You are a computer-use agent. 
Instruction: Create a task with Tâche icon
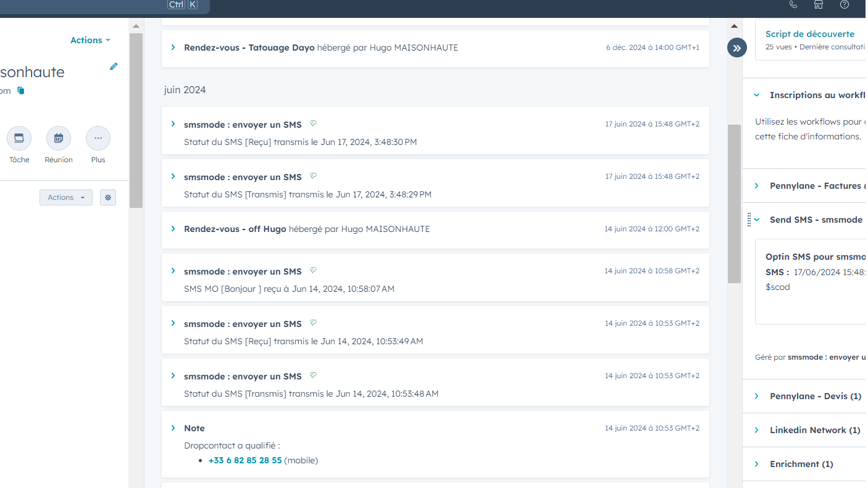pos(19,138)
